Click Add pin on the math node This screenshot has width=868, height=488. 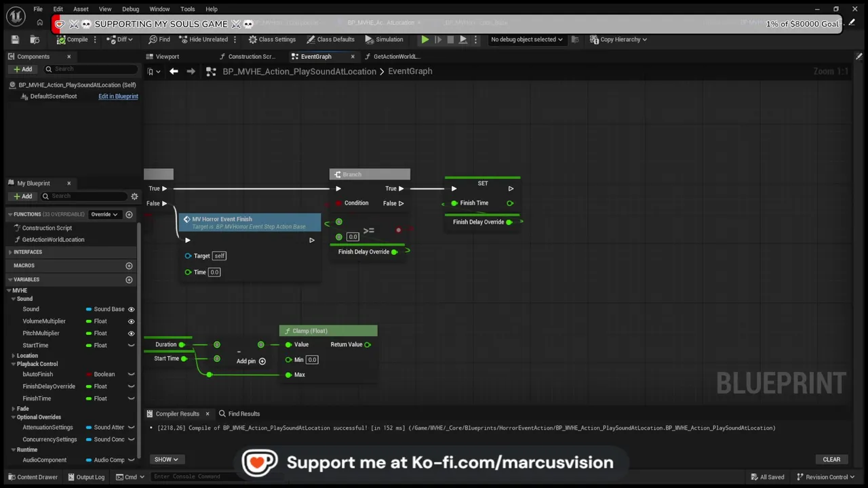click(x=251, y=361)
